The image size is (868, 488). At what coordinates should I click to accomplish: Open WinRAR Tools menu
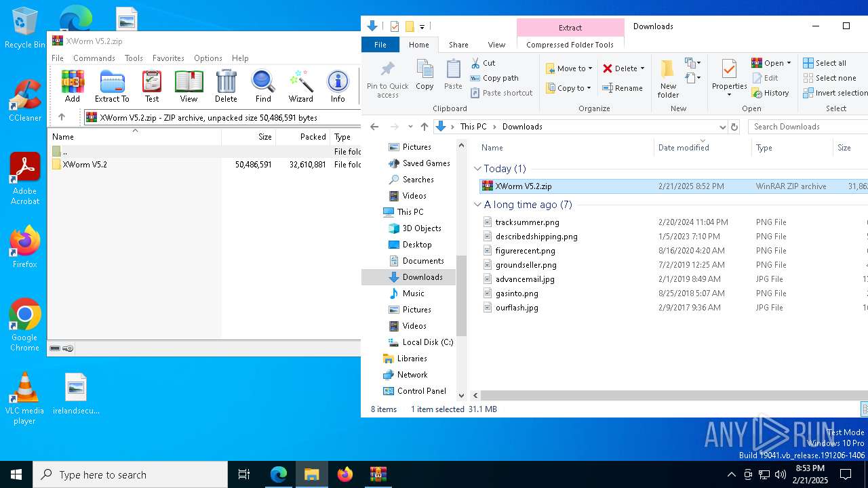134,58
